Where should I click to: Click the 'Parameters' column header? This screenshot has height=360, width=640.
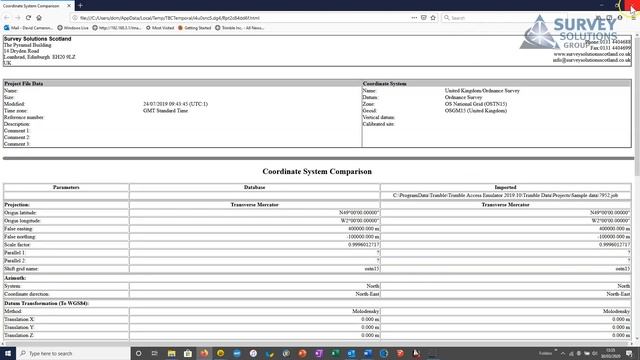pos(66,187)
